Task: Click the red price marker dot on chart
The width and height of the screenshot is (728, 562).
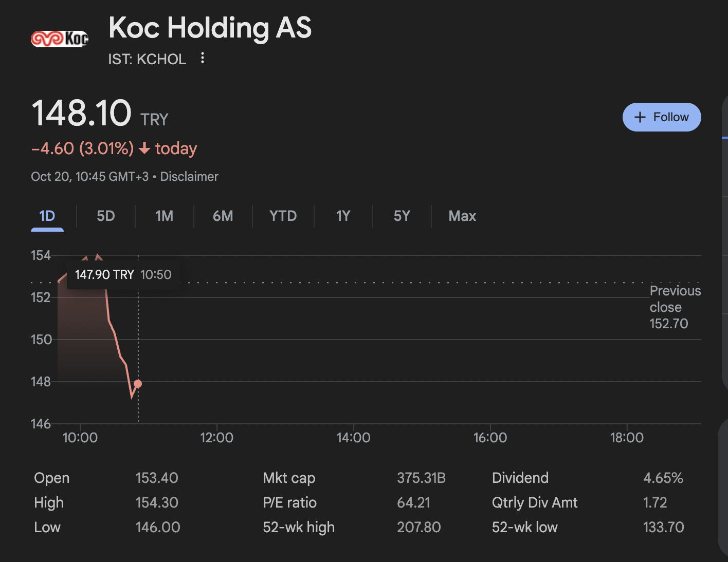Action: click(138, 384)
